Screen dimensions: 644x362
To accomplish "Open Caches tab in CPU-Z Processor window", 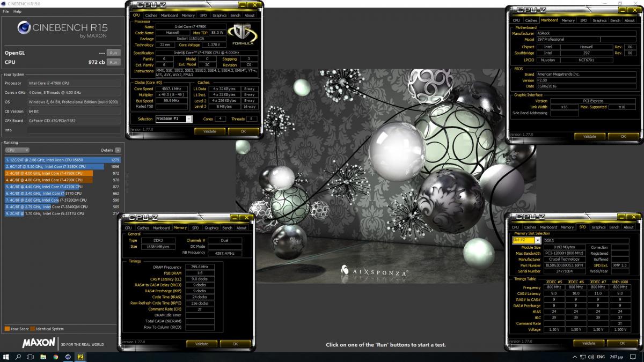I will (151, 16).
